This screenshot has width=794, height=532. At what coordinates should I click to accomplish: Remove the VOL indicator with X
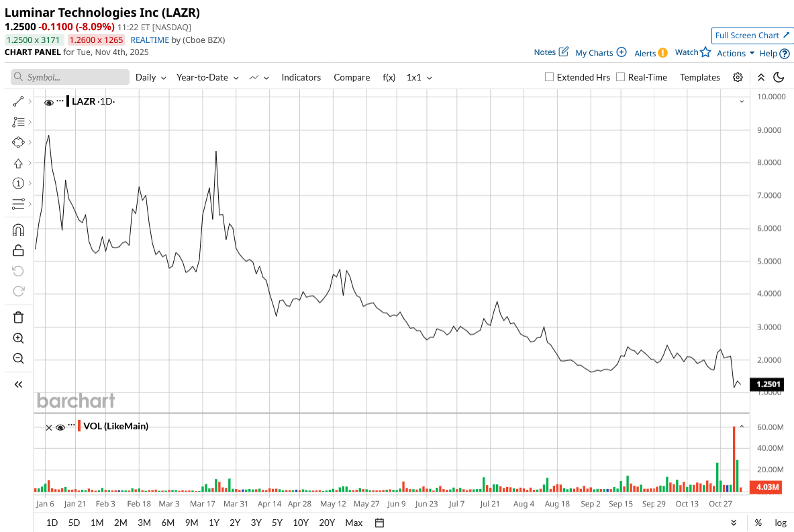49,428
